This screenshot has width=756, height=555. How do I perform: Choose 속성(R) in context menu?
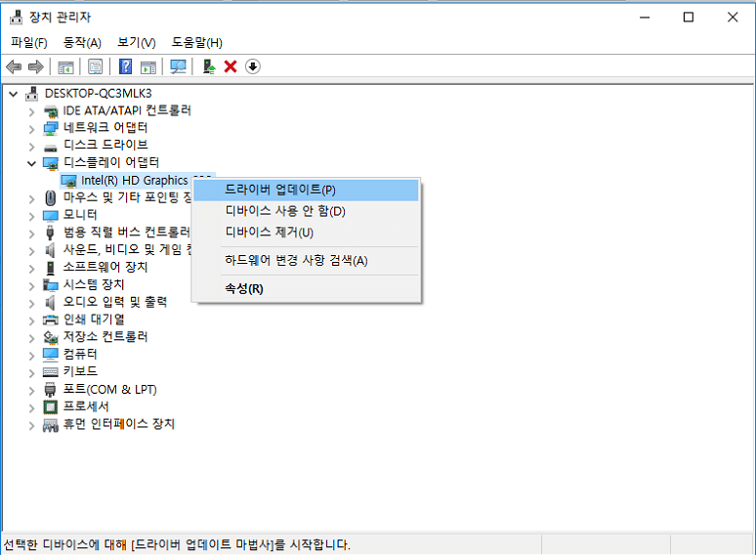(x=306, y=289)
